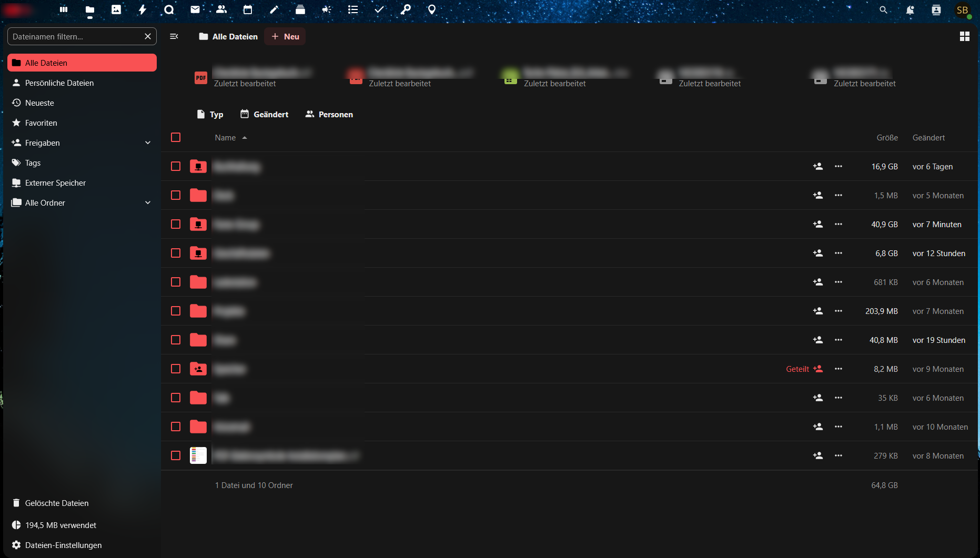Open the Typ filter dropdown
Screen dimensions: 980x558
pos(210,114)
